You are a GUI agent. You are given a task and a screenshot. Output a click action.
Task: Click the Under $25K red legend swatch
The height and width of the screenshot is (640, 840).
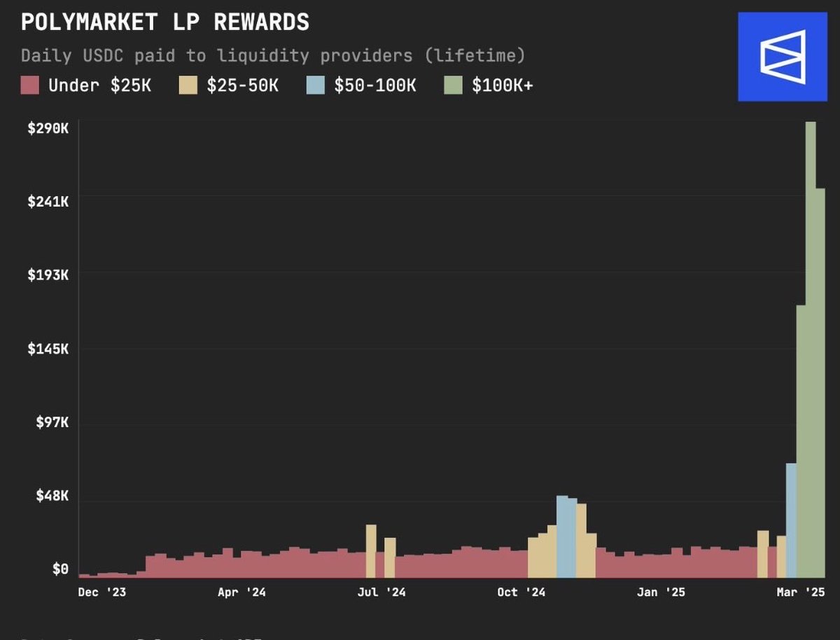click(29, 86)
